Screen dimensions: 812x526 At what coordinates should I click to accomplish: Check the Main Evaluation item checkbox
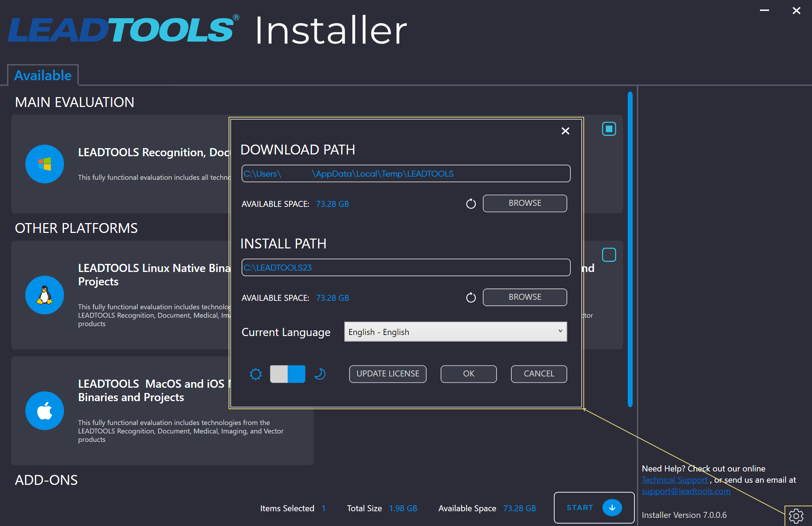[x=609, y=128]
